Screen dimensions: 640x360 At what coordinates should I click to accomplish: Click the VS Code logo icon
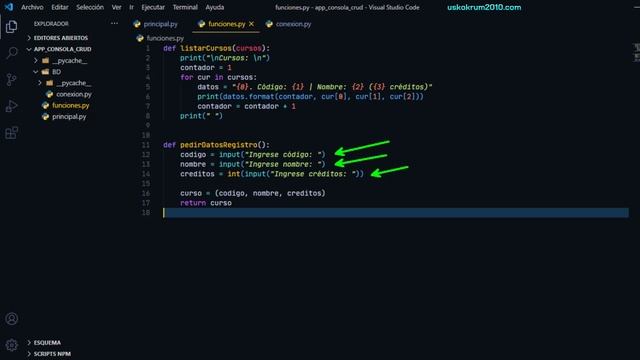(x=9, y=7)
